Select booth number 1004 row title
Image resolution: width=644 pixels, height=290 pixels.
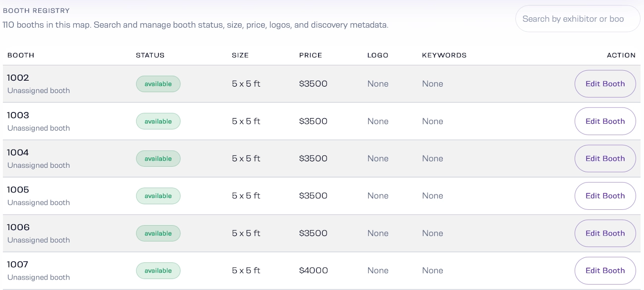click(x=18, y=152)
